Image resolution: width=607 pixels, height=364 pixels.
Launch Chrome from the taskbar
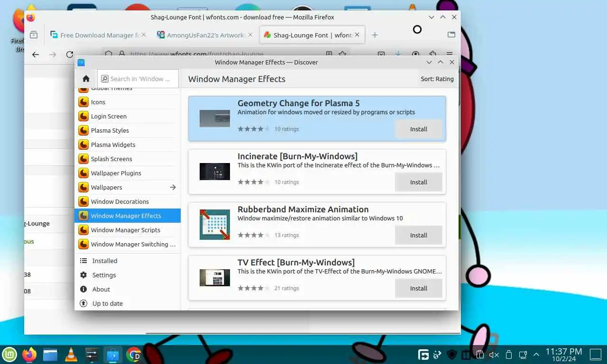pyautogui.click(x=134, y=354)
